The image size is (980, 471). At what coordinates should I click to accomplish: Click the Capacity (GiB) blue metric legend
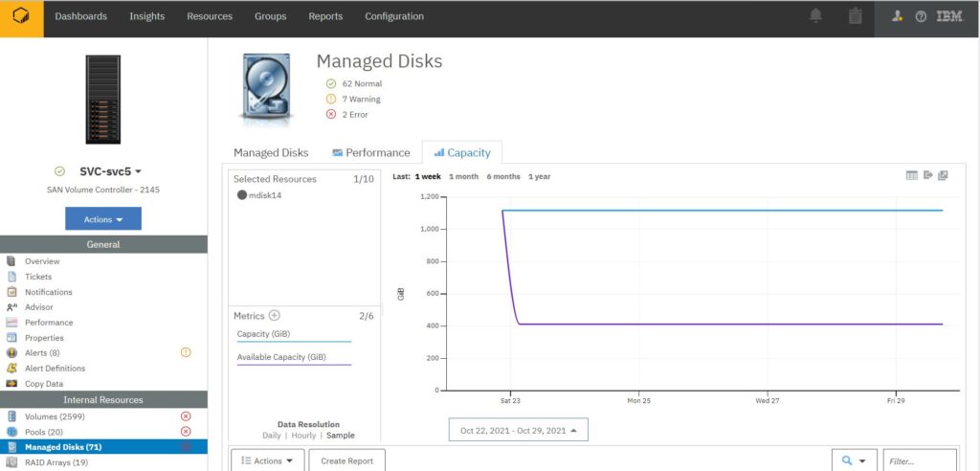click(295, 335)
